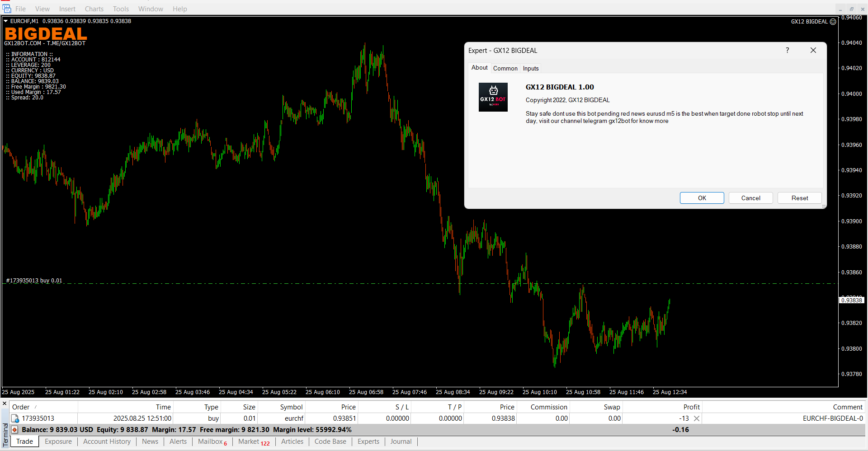Sort trades by the Order column header
Image resolution: width=868 pixels, height=451 pixels.
(x=44, y=407)
